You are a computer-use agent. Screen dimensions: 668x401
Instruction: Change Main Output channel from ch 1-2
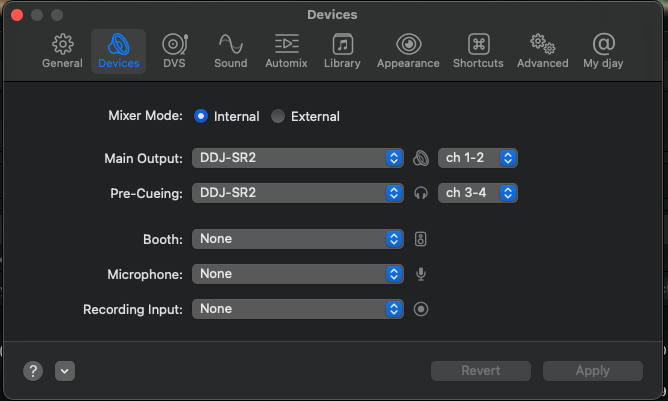point(478,158)
